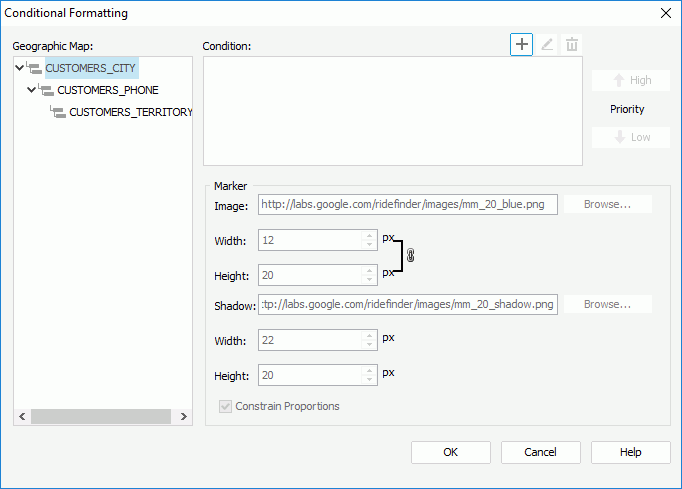The width and height of the screenshot is (682, 489).
Task: Click the CUSTOMERS_PHONE group icon
Action: click(46, 90)
